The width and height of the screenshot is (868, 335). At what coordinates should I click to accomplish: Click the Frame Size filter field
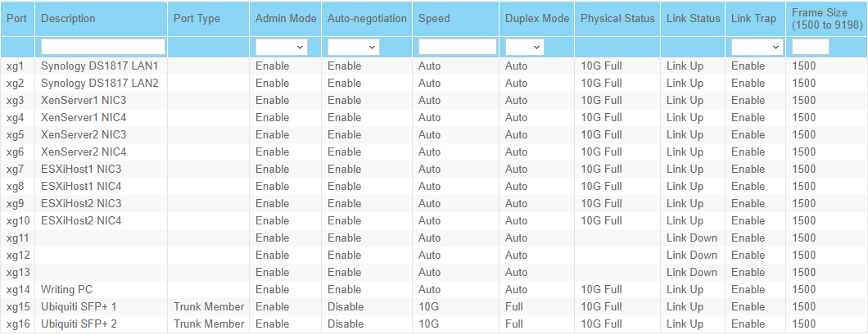(x=810, y=48)
